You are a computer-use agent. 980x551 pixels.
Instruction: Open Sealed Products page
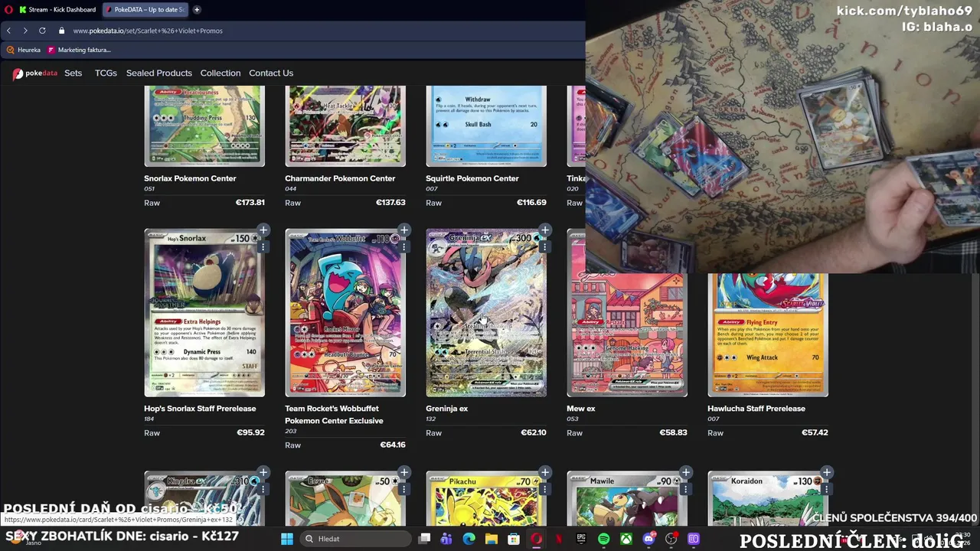click(159, 73)
